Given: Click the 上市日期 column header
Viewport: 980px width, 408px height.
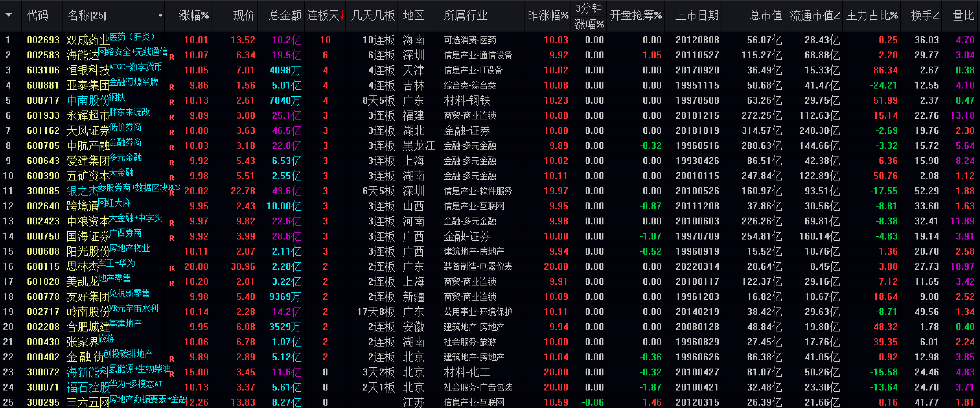Looking at the screenshot, I should (697, 15).
